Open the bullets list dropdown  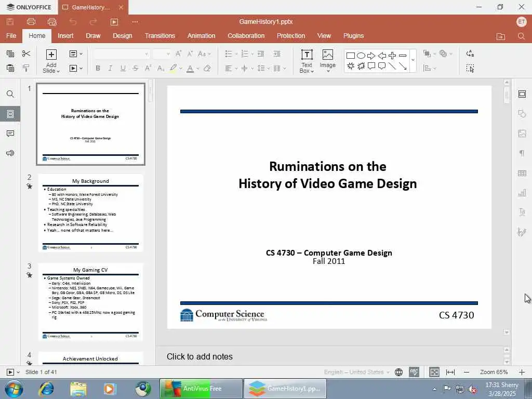tap(236, 54)
